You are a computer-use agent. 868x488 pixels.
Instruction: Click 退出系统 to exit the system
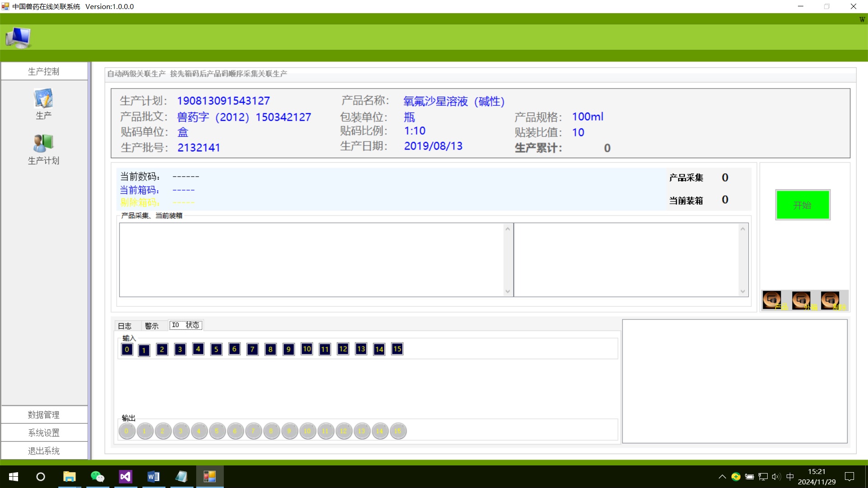coord(44,450)
